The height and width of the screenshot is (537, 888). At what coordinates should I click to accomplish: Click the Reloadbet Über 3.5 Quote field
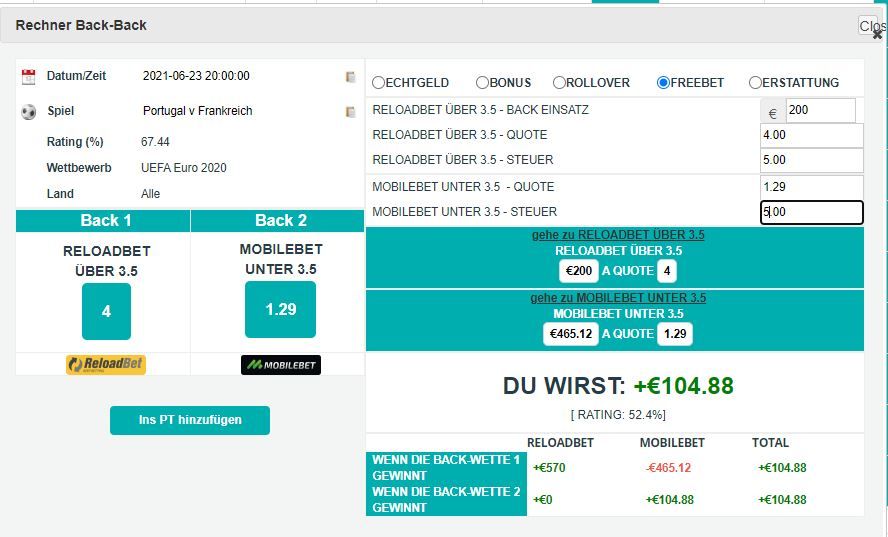812,135
